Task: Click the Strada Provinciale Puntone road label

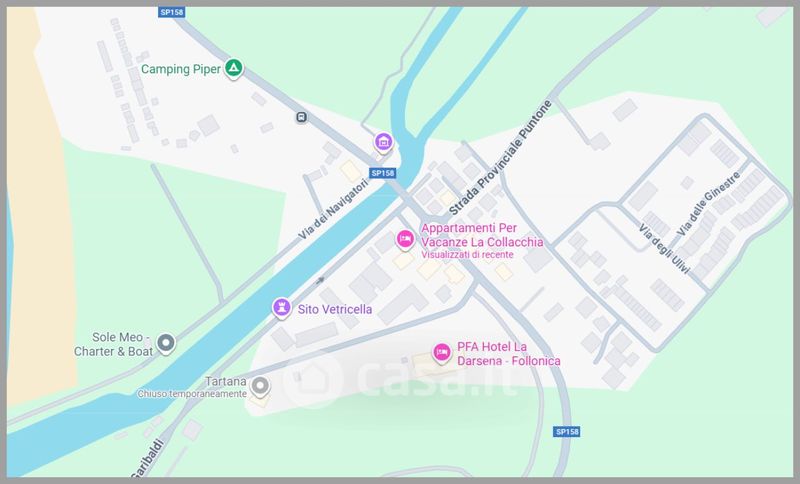Action: [499, 158]
